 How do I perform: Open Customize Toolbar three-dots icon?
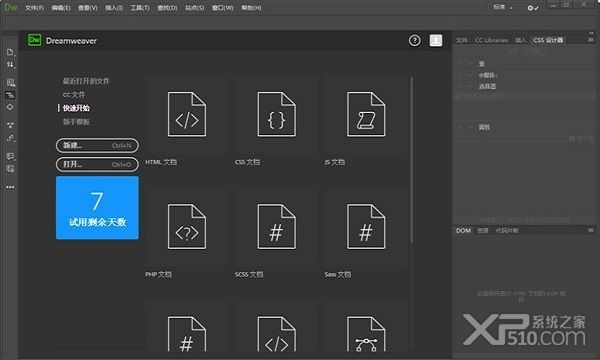(x=10, y=187)
